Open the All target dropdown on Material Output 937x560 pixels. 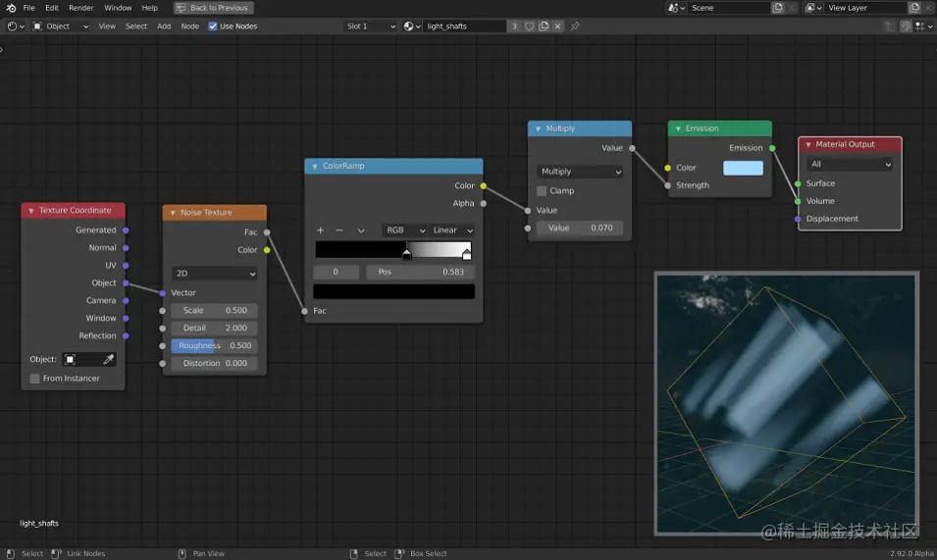coord(849,164)
